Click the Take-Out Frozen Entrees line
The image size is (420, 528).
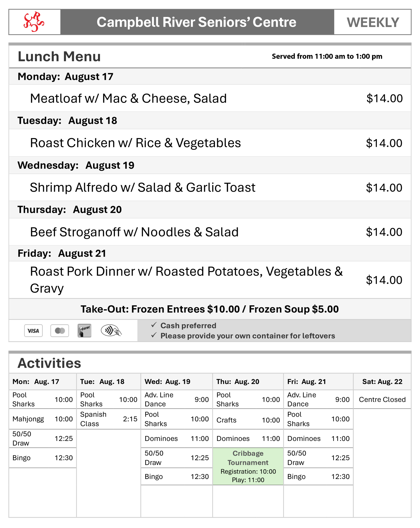tap(210, 309)
